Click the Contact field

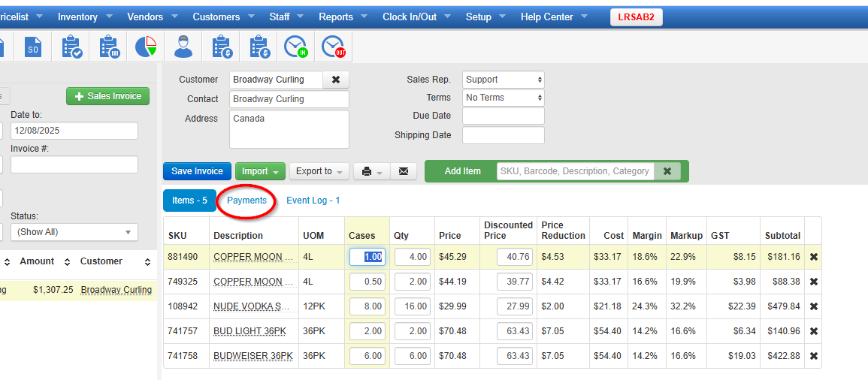(289, 99)
